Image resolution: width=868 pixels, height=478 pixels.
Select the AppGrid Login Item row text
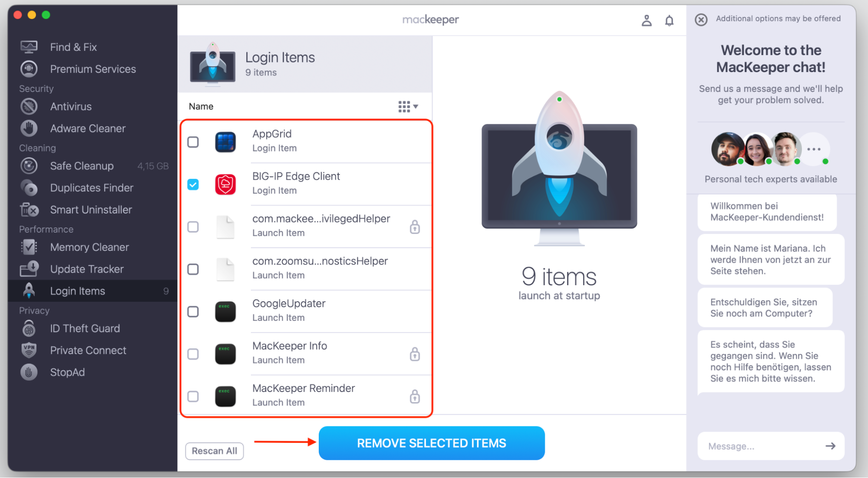point(274,141)
